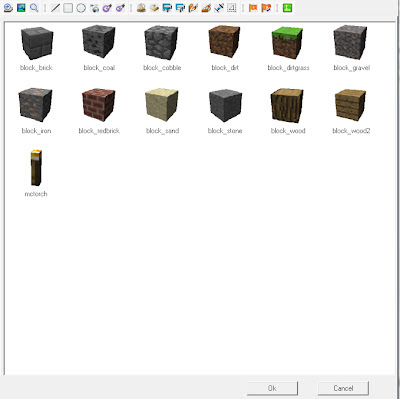The height and width of the screenshot is (399, 400).
Task: Select the block_iron cube thumbnail
Action: [35, 105]
